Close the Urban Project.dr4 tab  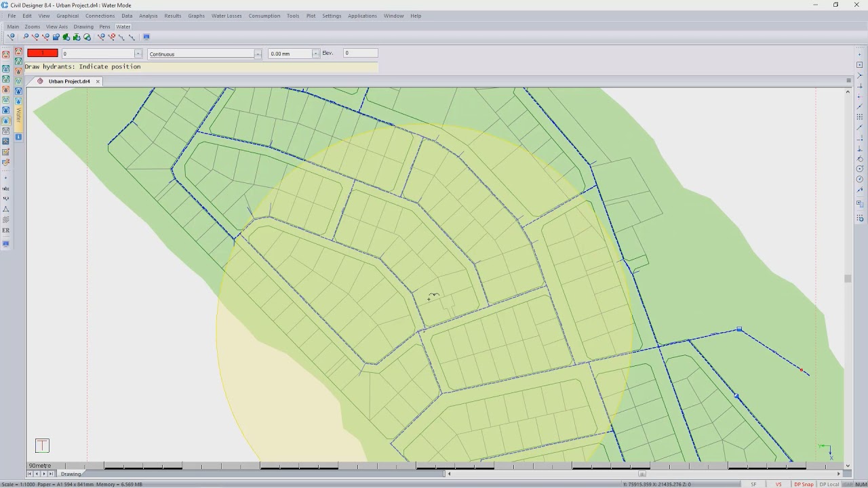(x=98, y=81)
